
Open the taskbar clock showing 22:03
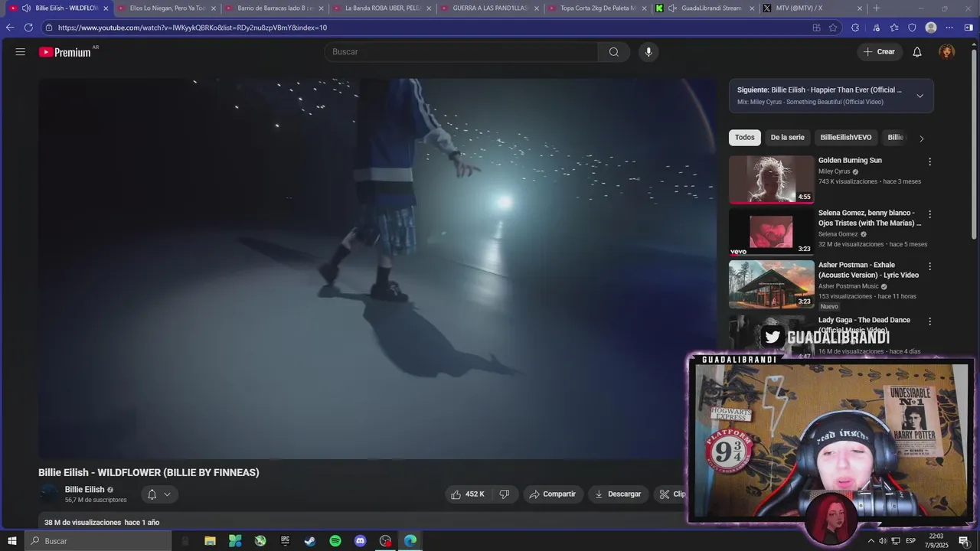pyautogui.click(x=936, y=541)
